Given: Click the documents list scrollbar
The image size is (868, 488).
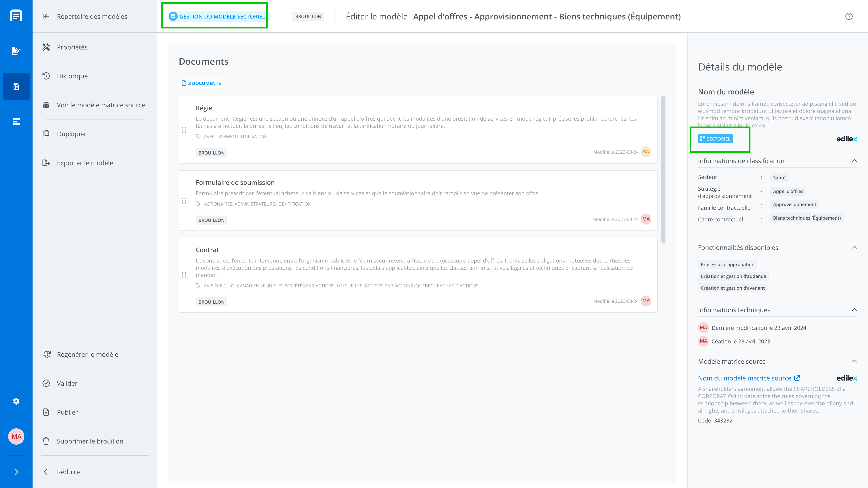Looking at the screenshot, I should (663, 169).
